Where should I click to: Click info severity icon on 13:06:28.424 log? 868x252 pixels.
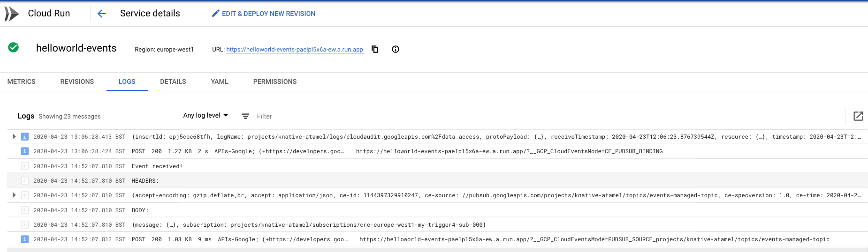[x=25, y=151]
